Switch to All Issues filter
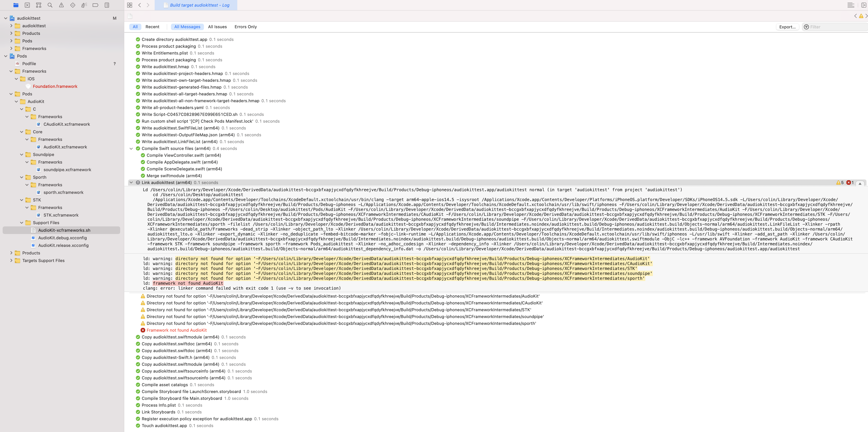Screen dimensions: 868x432 click(x=217, y=27)
